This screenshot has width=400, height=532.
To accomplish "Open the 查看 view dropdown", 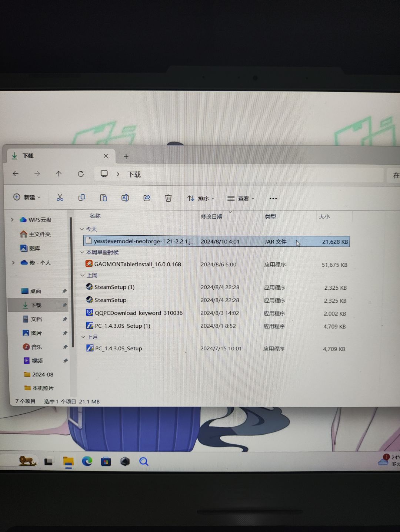I will (x=241, y=198).
